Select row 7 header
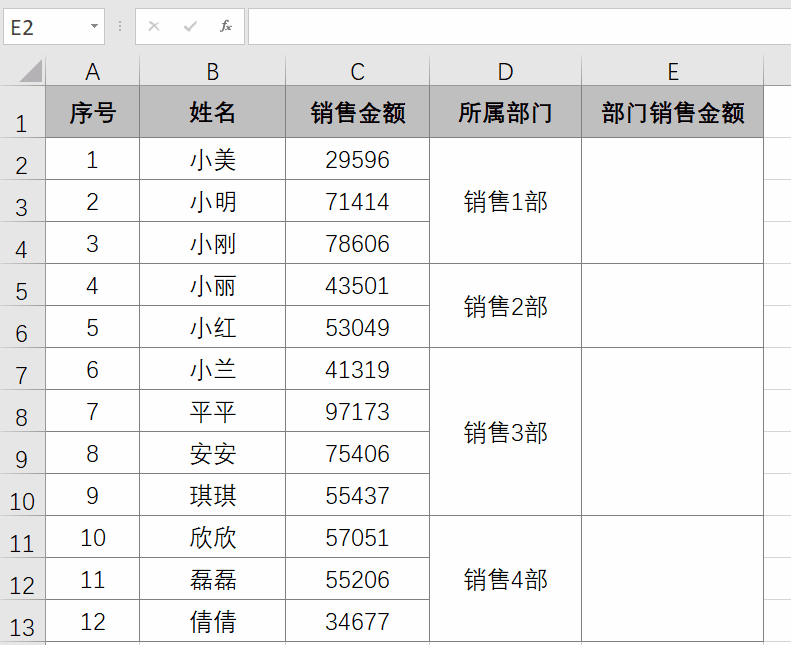Viewport: 791px width, 645px height. [22, 369]
